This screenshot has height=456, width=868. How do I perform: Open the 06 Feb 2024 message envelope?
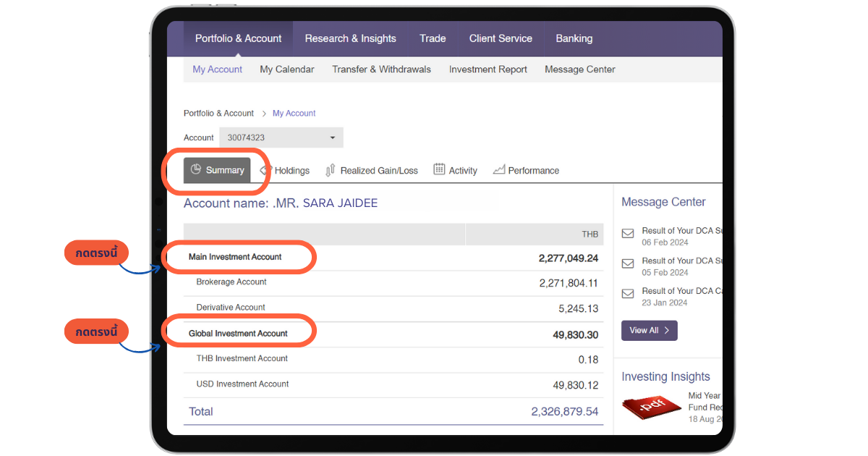coord(628,234)
